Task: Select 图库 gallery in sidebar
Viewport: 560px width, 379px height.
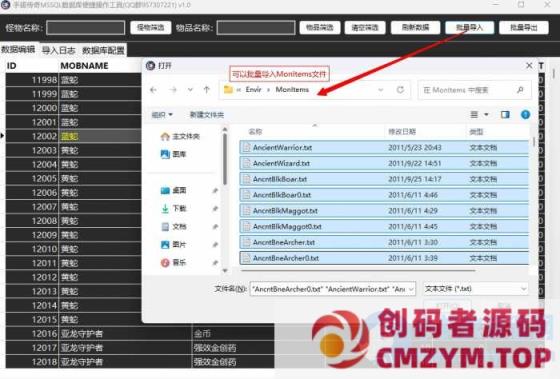Action: coord(174,154)
